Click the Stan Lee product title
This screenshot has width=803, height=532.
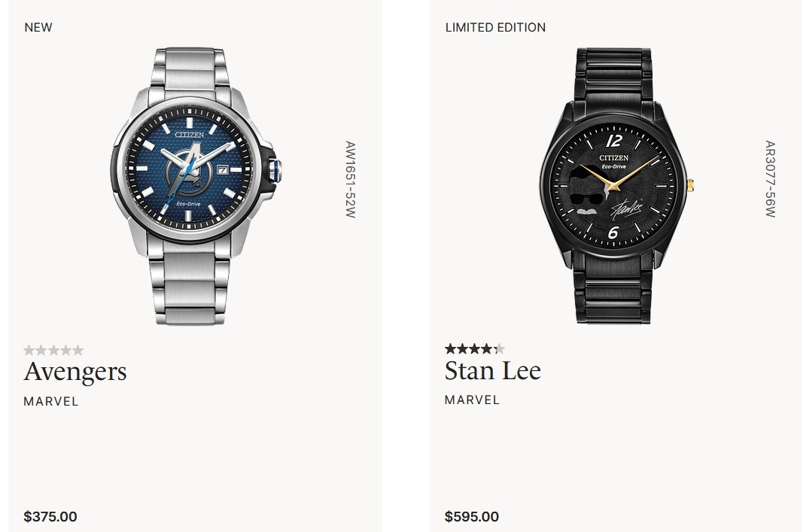(493, 370)
